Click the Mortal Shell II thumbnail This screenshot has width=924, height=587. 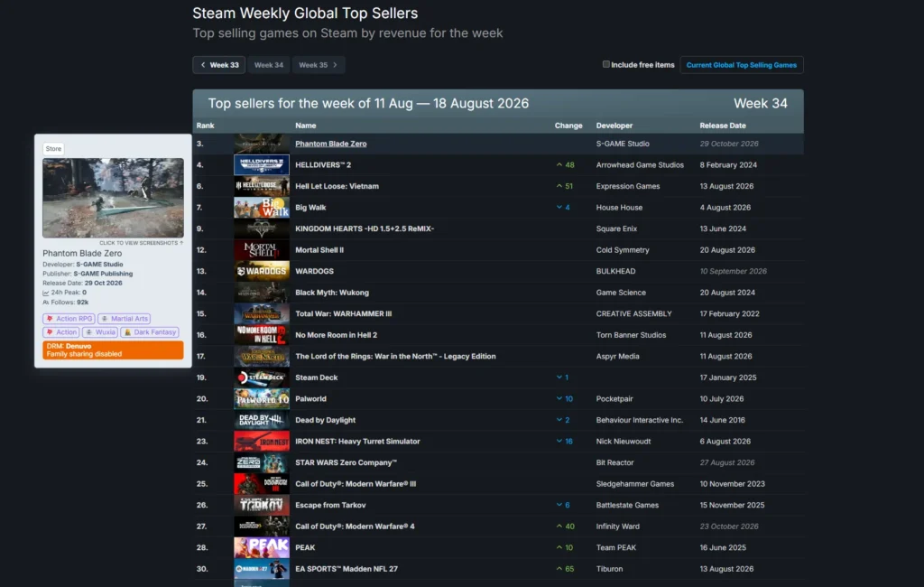pyautogui.click(x=262, y=249)
